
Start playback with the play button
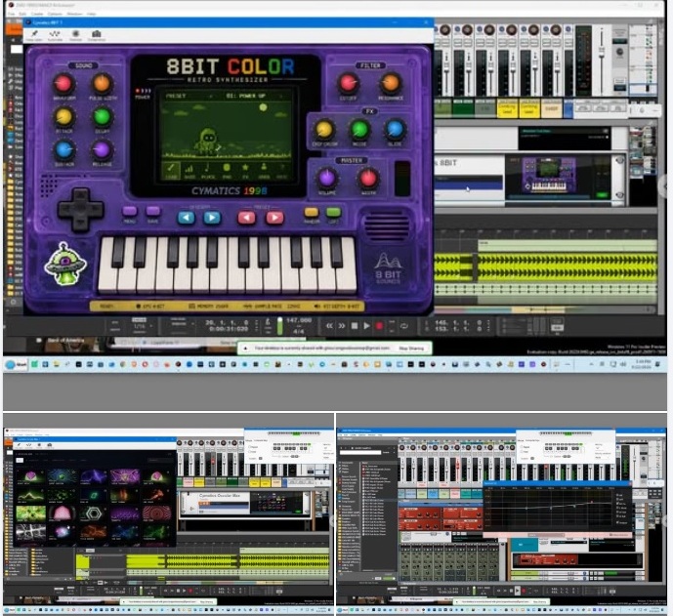coord(366,326)
